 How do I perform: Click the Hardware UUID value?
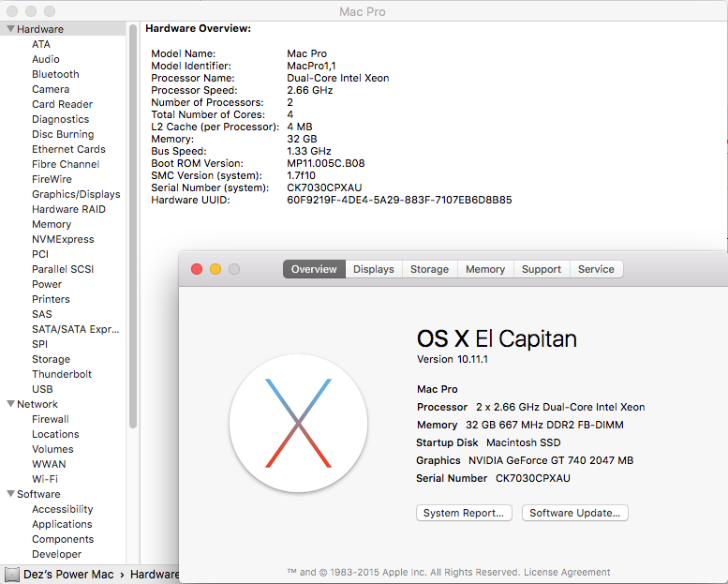399,200
